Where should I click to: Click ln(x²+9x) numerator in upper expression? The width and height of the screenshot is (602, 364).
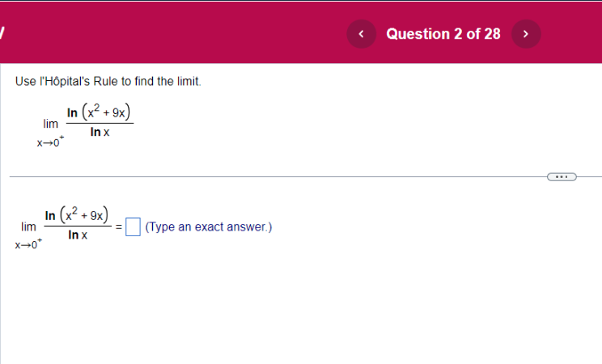pos(99,112)
